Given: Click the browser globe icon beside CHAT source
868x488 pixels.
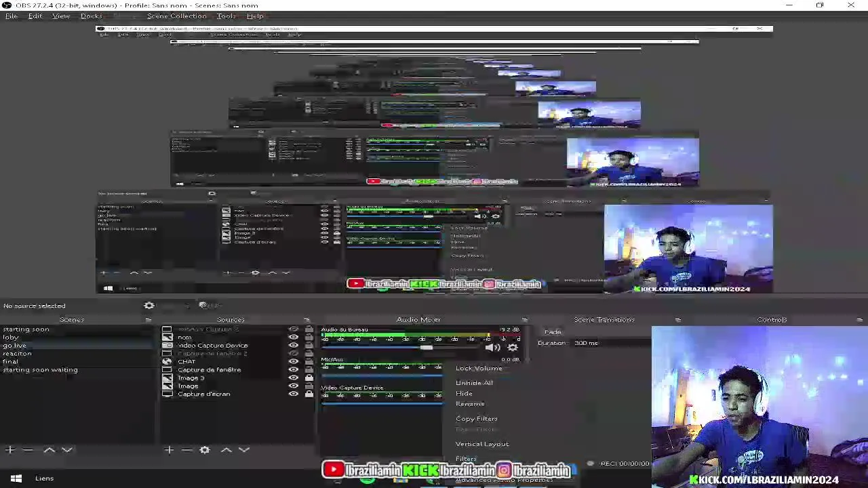Looking at the screenshot, I should [x=167, y=361].
